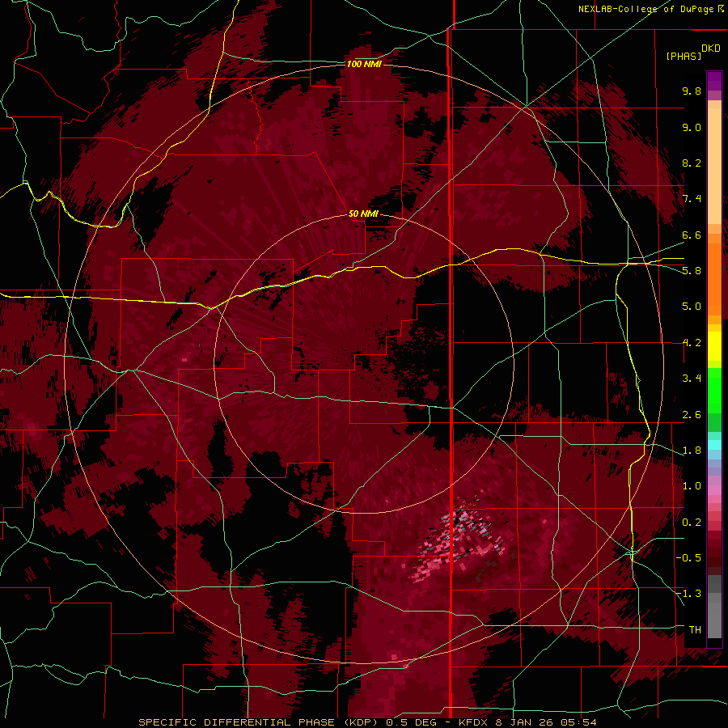This screenshot has height=728, width=728.
Task: Click the 1.0 value on the color scale
Action: pyautogui.click(x=692, y=486)
